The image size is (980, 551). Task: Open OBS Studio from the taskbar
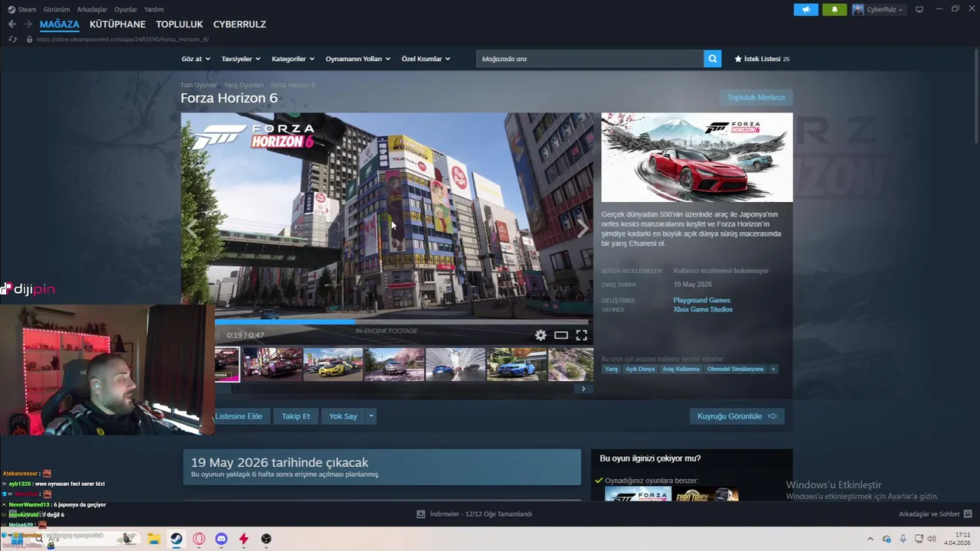266,539
